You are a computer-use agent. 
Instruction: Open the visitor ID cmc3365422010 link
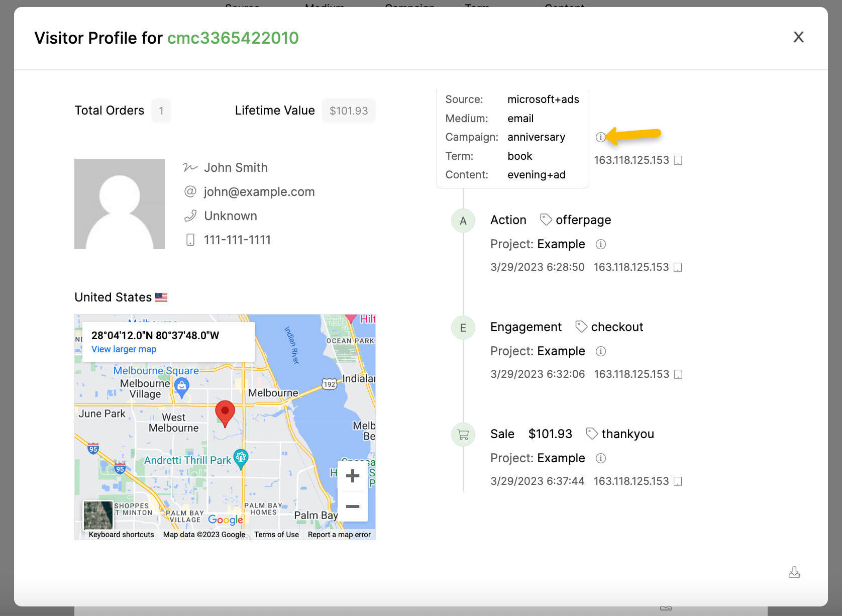[x=233, y=38]
